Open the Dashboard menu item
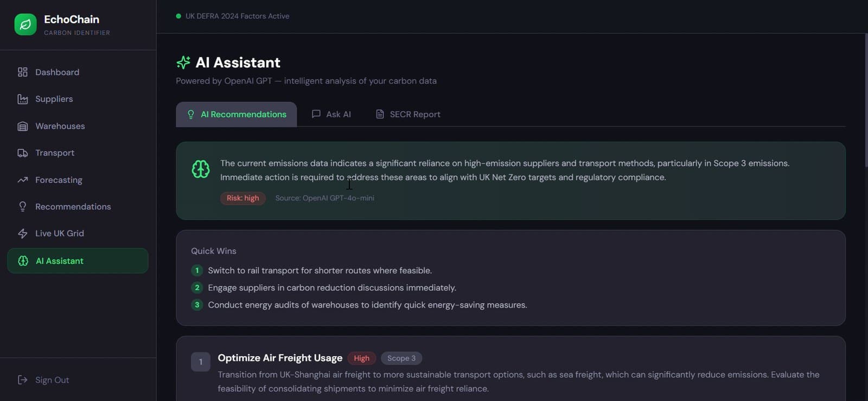 pyautogui.click(x=57, y=72)
